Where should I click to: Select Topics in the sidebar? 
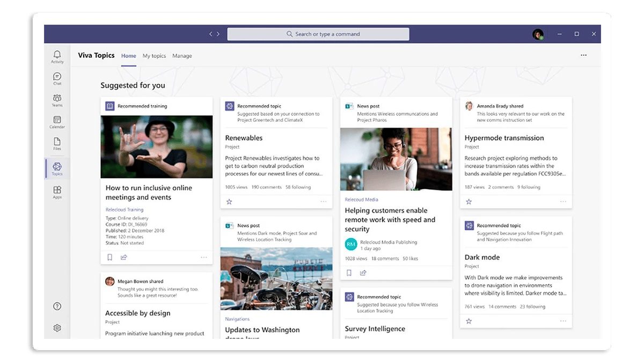point(57,169)
